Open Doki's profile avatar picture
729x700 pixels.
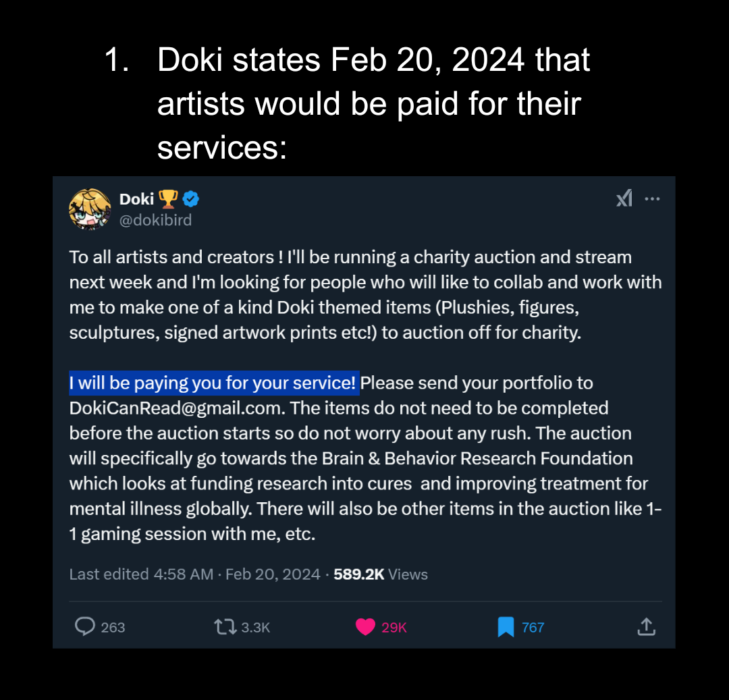(x=90, y=209)
